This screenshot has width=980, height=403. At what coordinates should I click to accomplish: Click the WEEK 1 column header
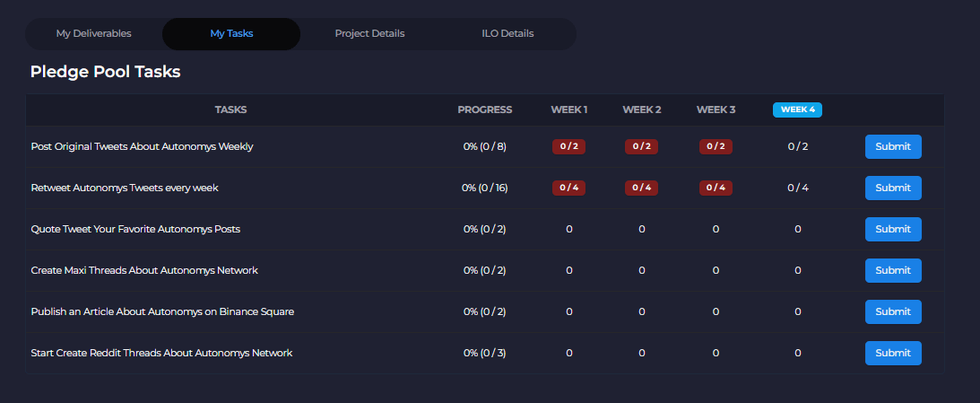(x=568, y=110)
